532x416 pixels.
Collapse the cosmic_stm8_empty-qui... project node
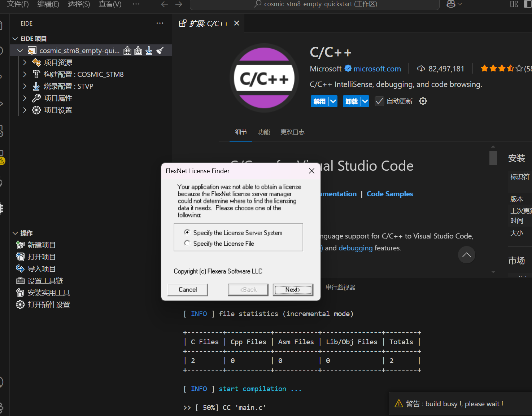(x=20, y=51)
